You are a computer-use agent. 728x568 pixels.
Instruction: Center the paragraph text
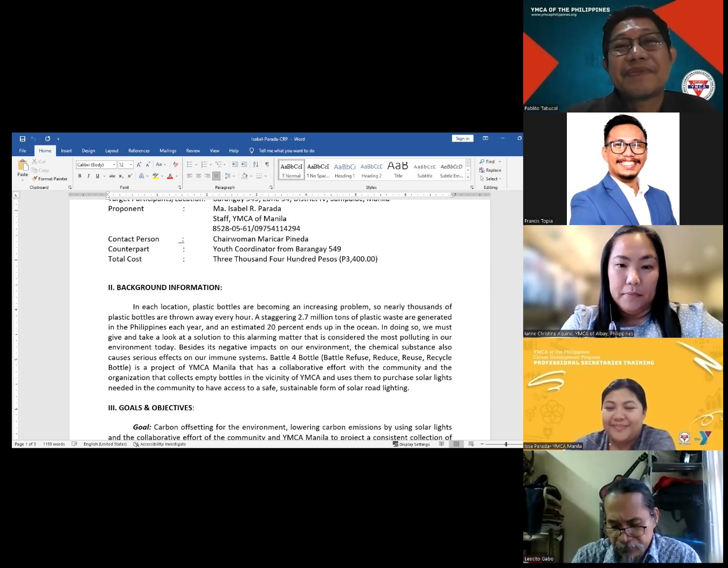[198, 176]
